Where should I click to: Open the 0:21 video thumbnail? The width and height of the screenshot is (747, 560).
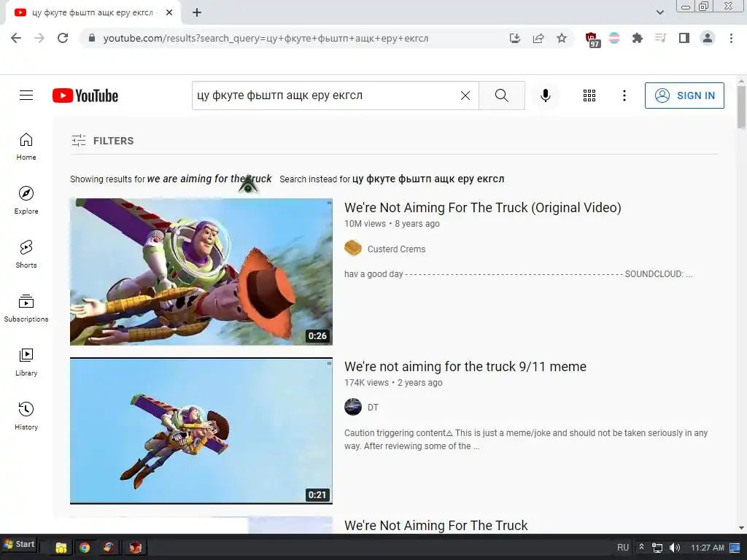pos(201,431)
